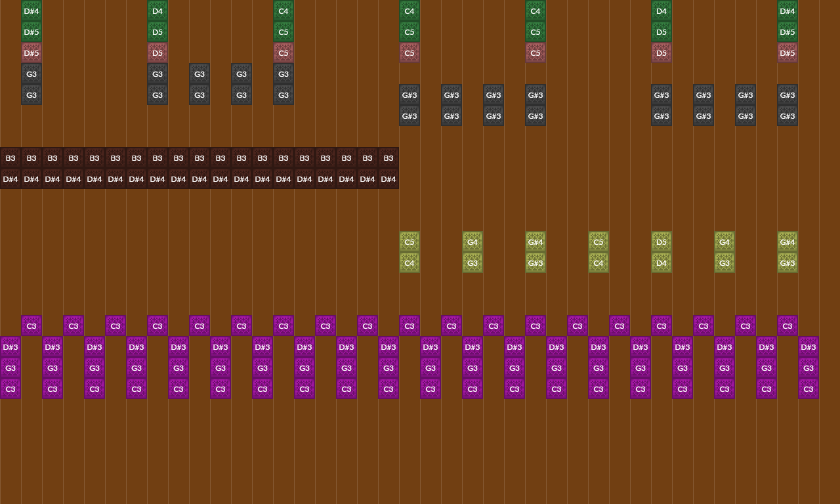
Task: Select the rightmost yellow C4 note block
Action: click(598, 263)
